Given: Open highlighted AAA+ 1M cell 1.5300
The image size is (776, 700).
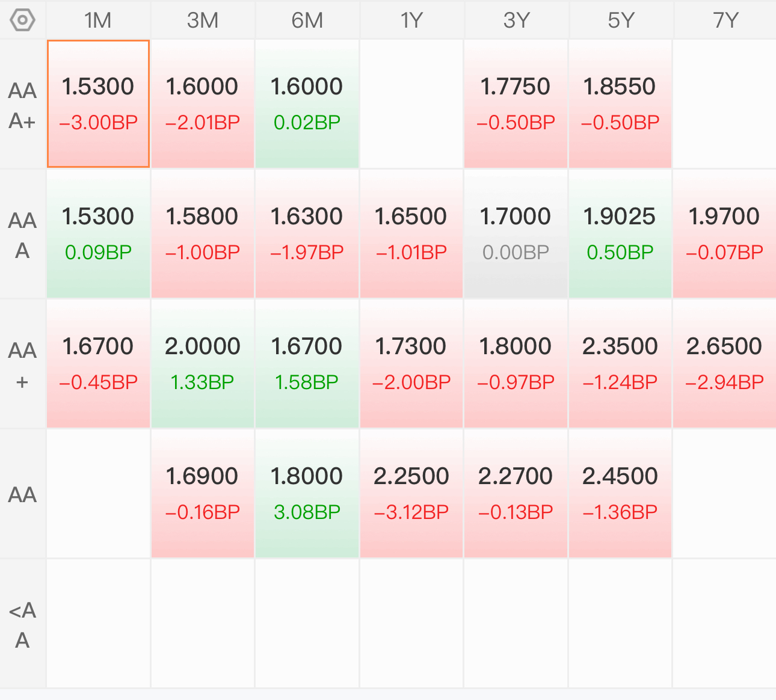Looking at the screenshot, I should [x=98, y=104].
